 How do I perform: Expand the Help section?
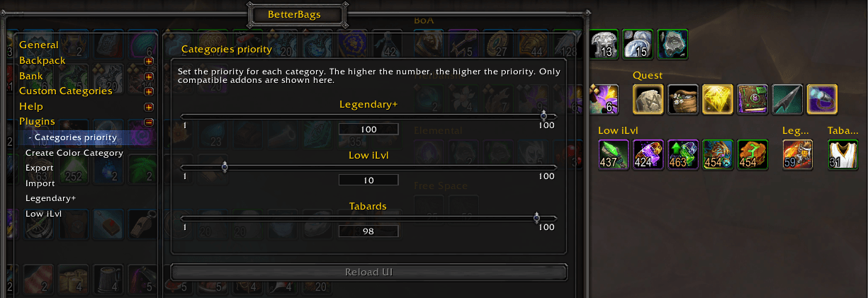pyautogui.click(x=149, y=107)
